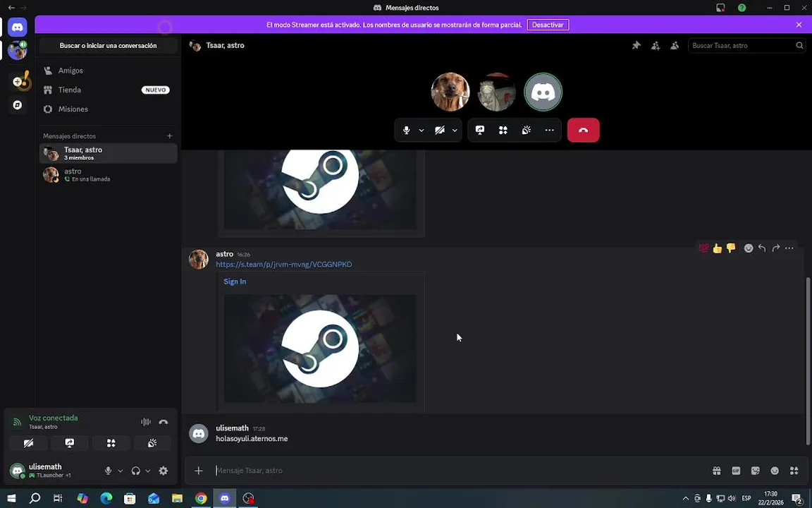
Task: Open Discord home direct messages icon
Action: click(17, 27)
